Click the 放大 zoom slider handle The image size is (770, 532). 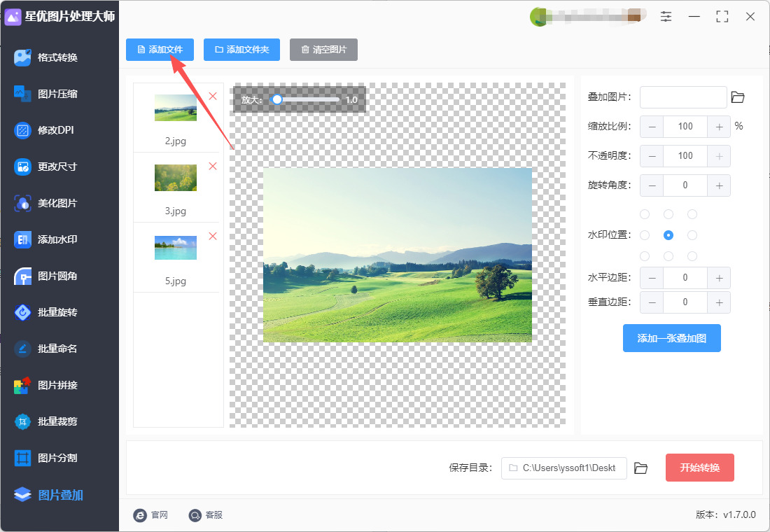[x=277, y=99]
